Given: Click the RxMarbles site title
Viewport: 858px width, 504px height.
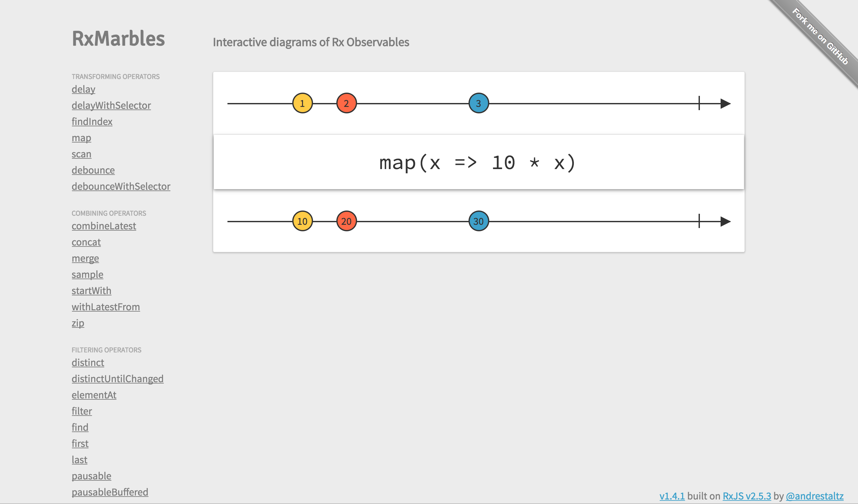Looking at the screenshot, I should 118,38.
